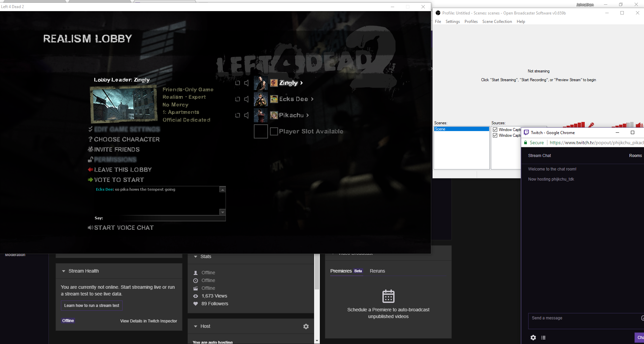Click the 89 Followers heart icon
The width and height of the screenshot is (644, 344).
click(196, 304)
